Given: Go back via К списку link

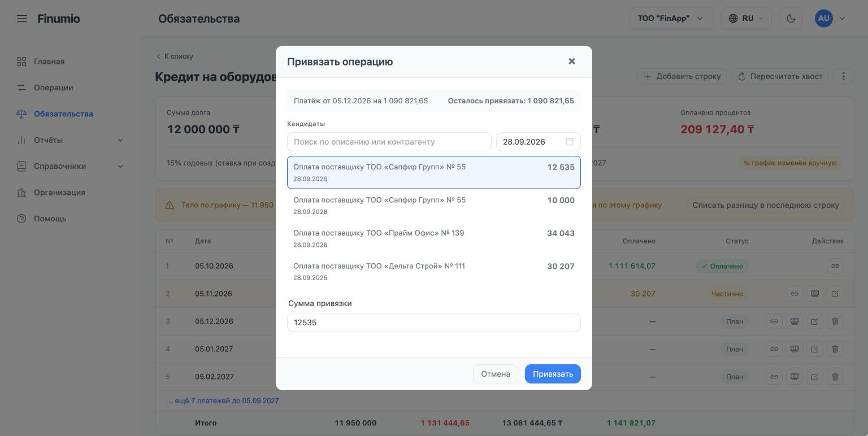Looking at the screenshot, I should (175, 56).
